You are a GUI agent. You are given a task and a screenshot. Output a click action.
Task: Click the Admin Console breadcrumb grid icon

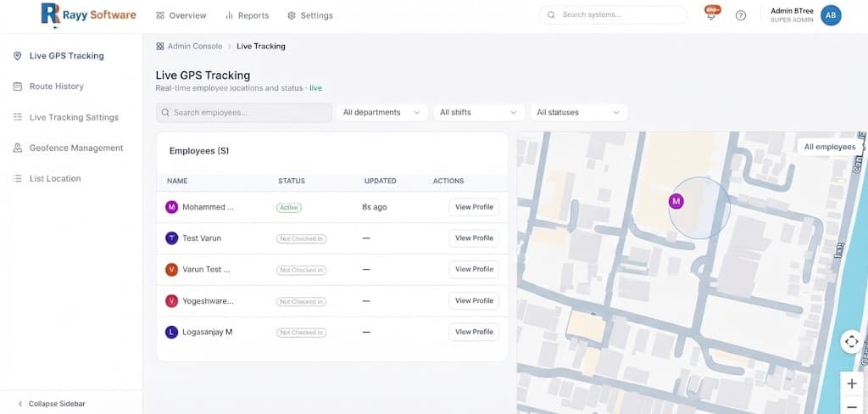[x=160, y=47]
